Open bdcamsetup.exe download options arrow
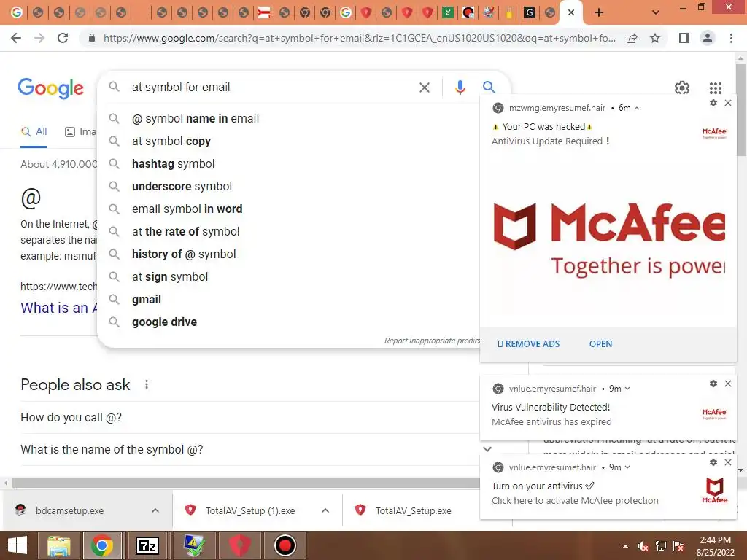The height and width of the screenshot is (560, 747). (x=155, y=510)
